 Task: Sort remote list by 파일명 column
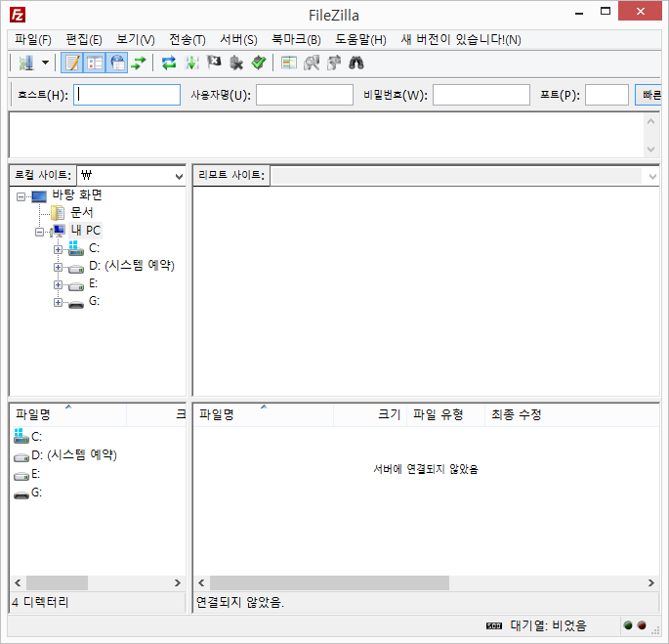(264, 414)
